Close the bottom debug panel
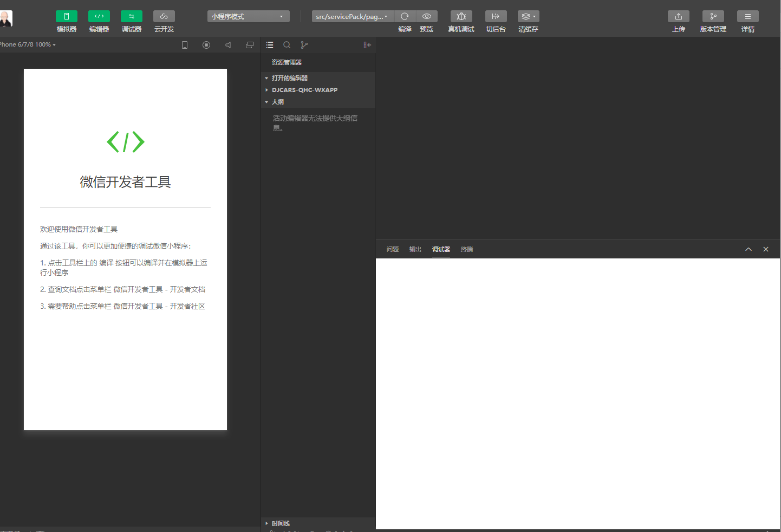This screenshot has width=781, height=532. [766, 249]
